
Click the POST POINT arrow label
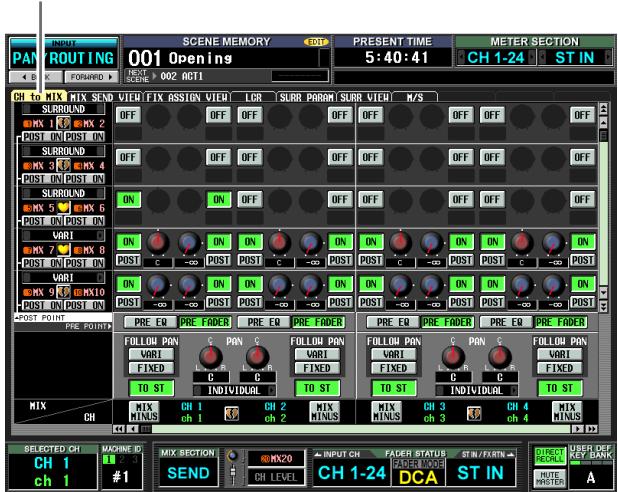pyautogui.click(x=40, y=318)
